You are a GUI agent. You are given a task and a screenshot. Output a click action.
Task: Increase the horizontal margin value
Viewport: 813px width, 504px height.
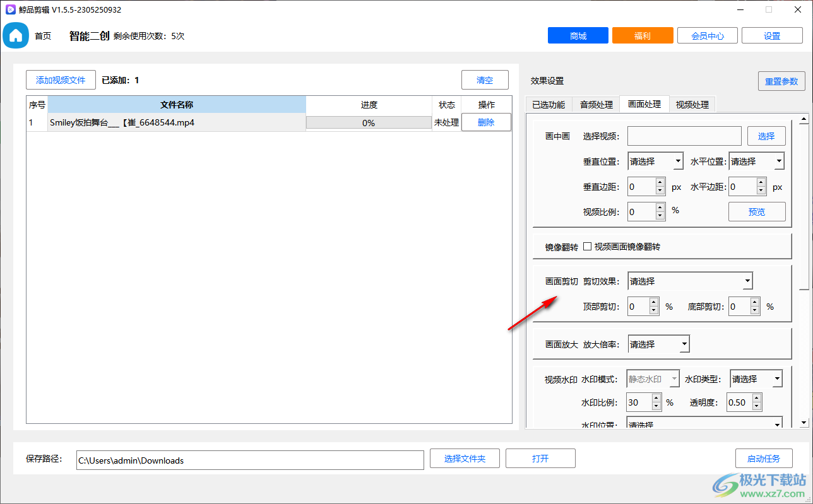point(761,183)
